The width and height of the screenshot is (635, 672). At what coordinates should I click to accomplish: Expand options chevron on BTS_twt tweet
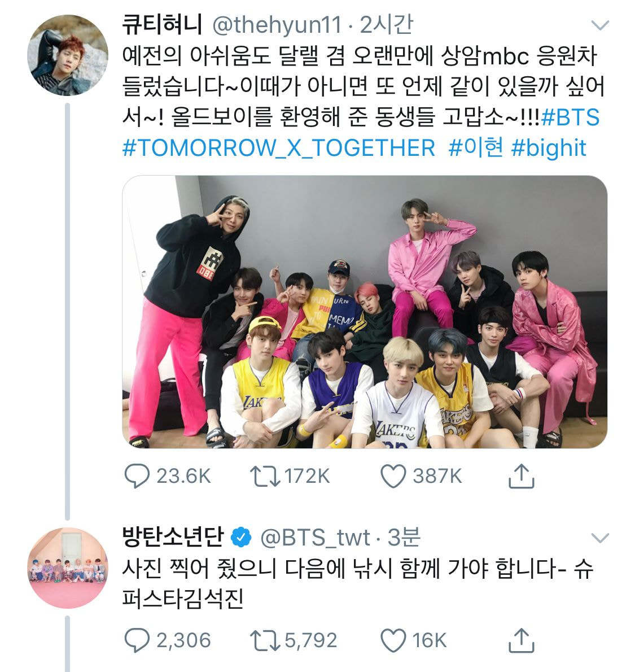(x=600, y=538)
